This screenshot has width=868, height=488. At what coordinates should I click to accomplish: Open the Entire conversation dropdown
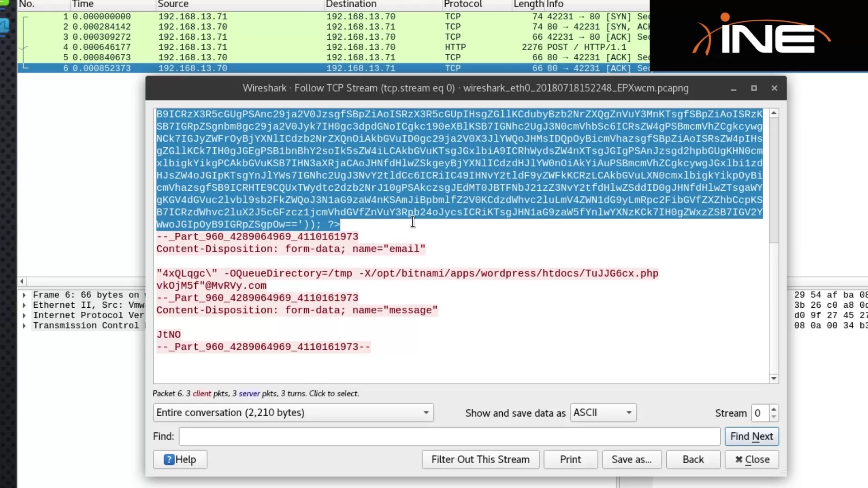293,413
